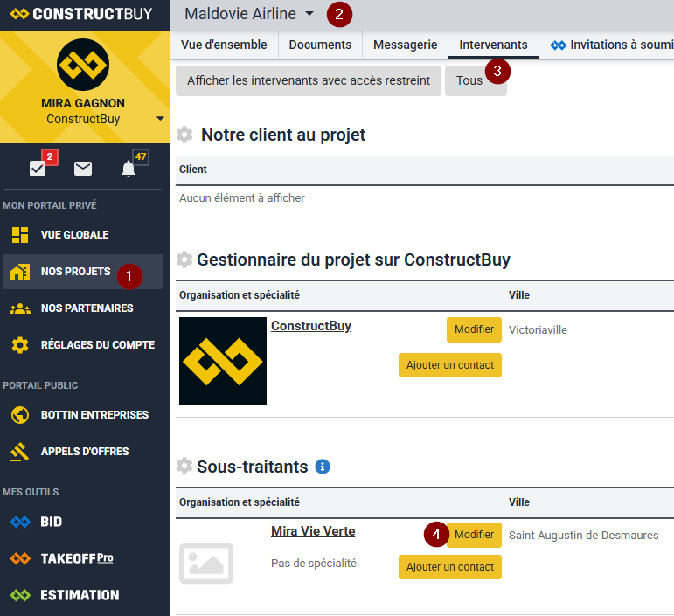Image resolution: width=674 pixels, height=616 pixels.
Task: Click the ConstructBuy logo in the header
Action: click(81, 14)
